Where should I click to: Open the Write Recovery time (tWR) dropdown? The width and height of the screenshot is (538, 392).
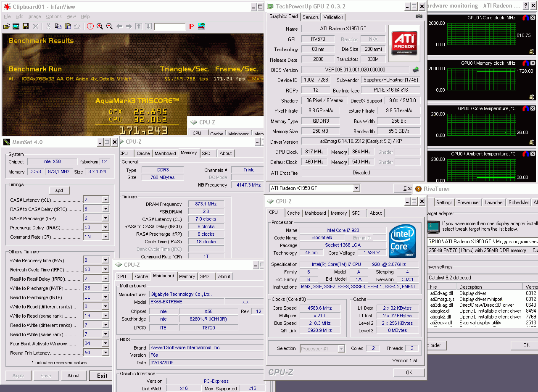(105, 260)
